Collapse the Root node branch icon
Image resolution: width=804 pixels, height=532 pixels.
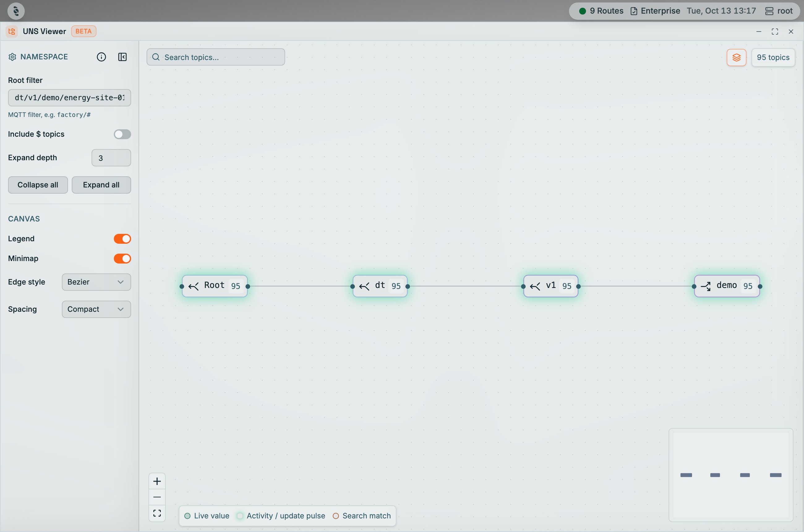click(194, 286)
